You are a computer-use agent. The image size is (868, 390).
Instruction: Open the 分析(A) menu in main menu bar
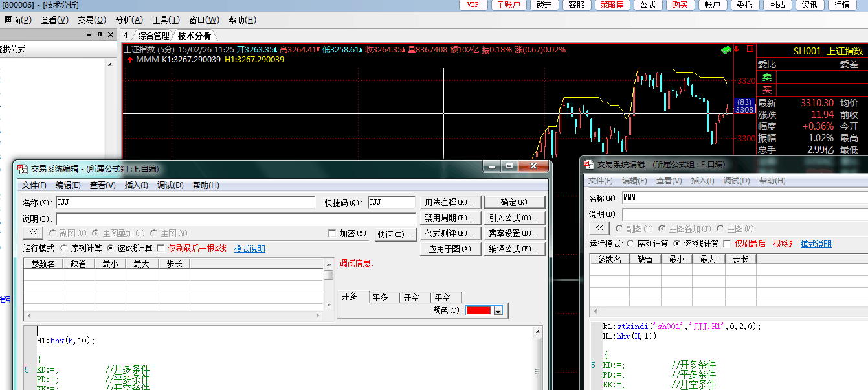point(129,20)
